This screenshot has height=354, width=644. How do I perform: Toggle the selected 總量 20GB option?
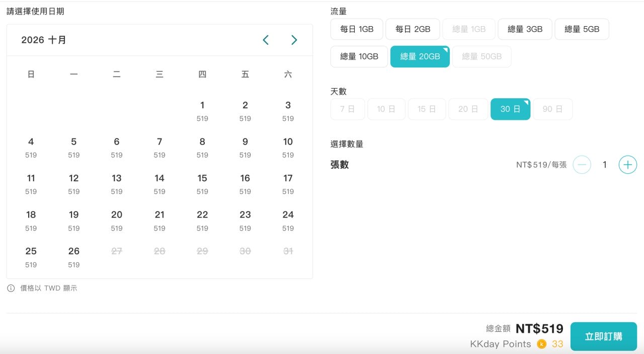[x=420, y=56]
